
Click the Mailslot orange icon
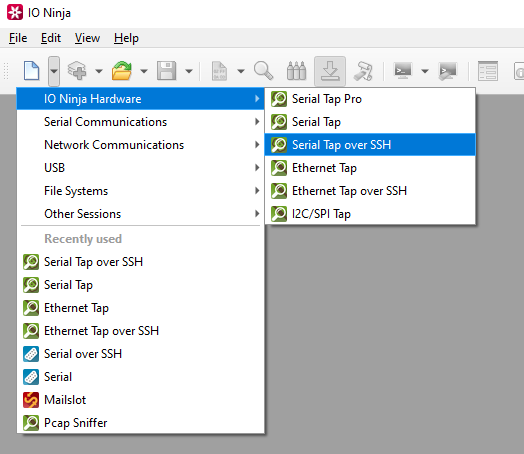click(31, 400)
